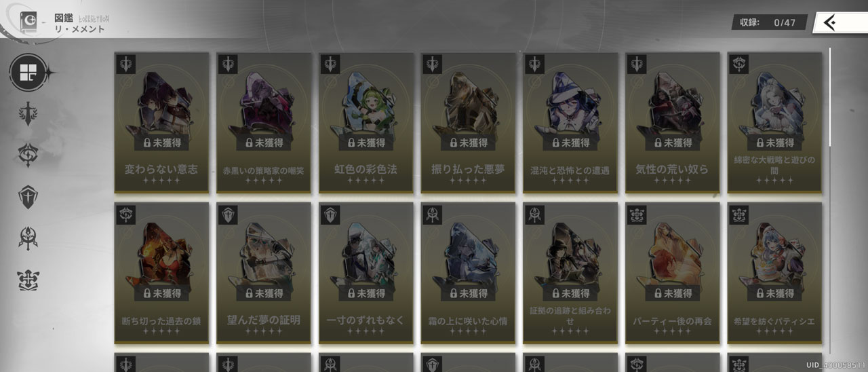Open the 一寸のずれもなく card

point(366,273)
